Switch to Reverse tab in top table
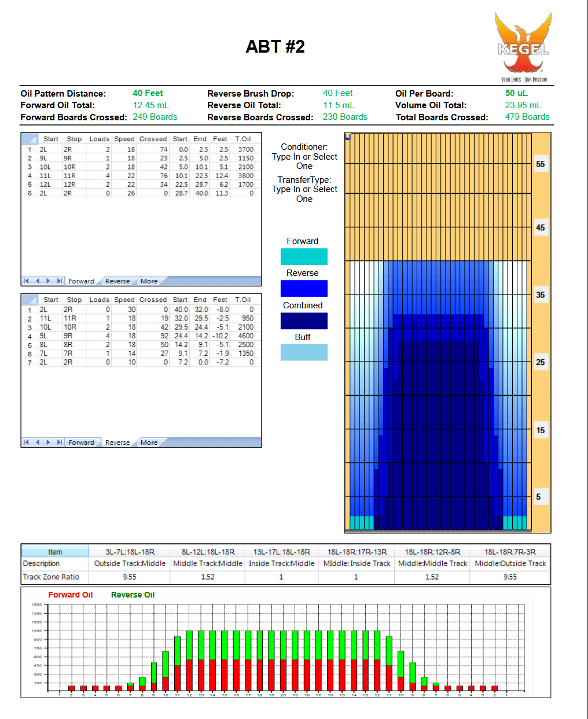Viewport: 588px width, 719px height. click(117, 281)
